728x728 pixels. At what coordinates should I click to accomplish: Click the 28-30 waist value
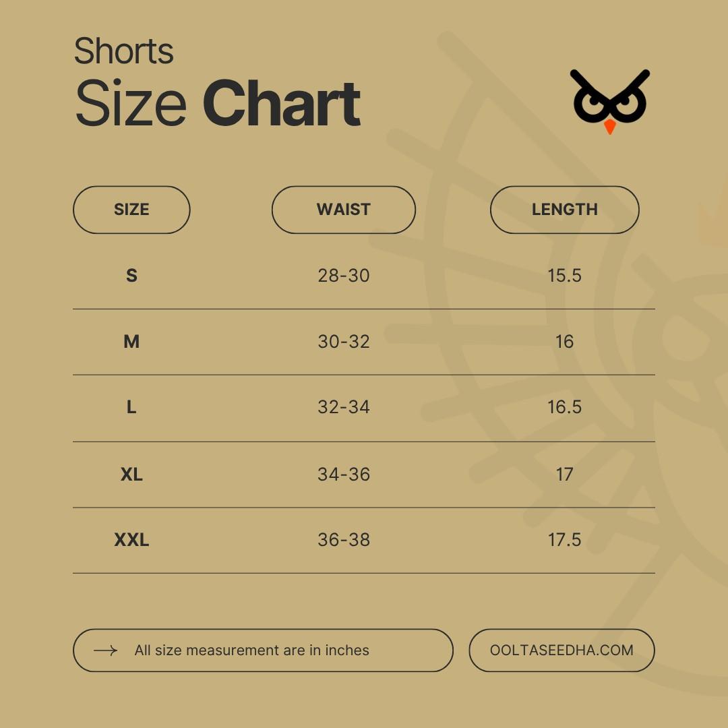click(x=344, y=275)
